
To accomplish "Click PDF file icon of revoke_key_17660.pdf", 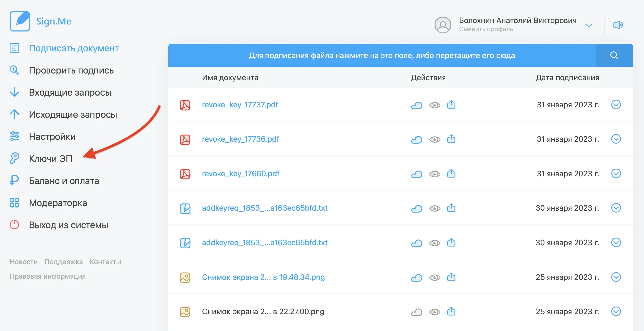I will click(185, 174).
